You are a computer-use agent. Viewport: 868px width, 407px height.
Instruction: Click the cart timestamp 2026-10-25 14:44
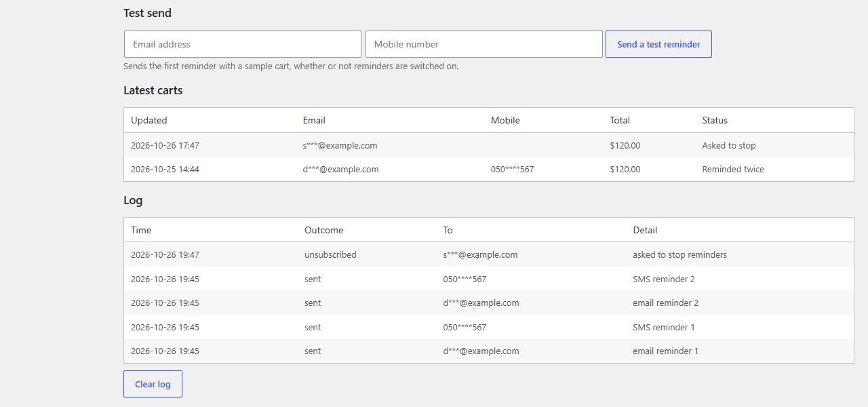click(165, 169)
